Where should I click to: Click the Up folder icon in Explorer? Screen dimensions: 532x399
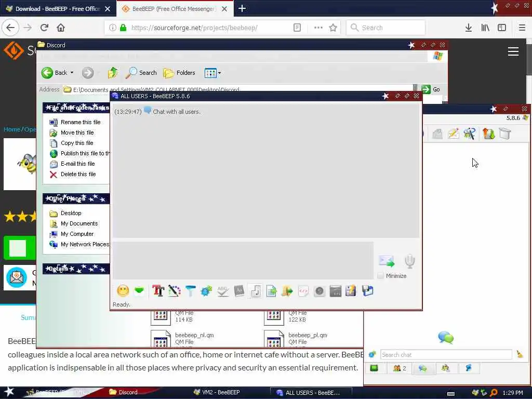coord(113,73)
